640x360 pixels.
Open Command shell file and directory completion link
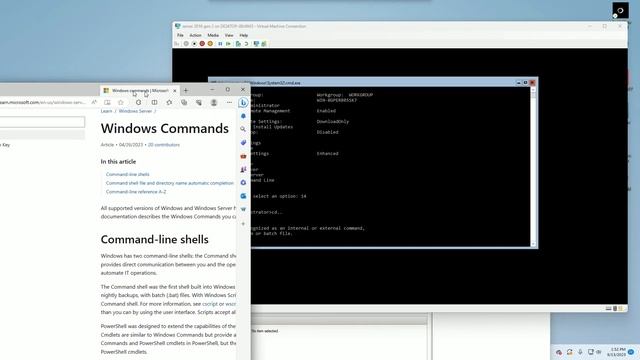pos(170,183)
